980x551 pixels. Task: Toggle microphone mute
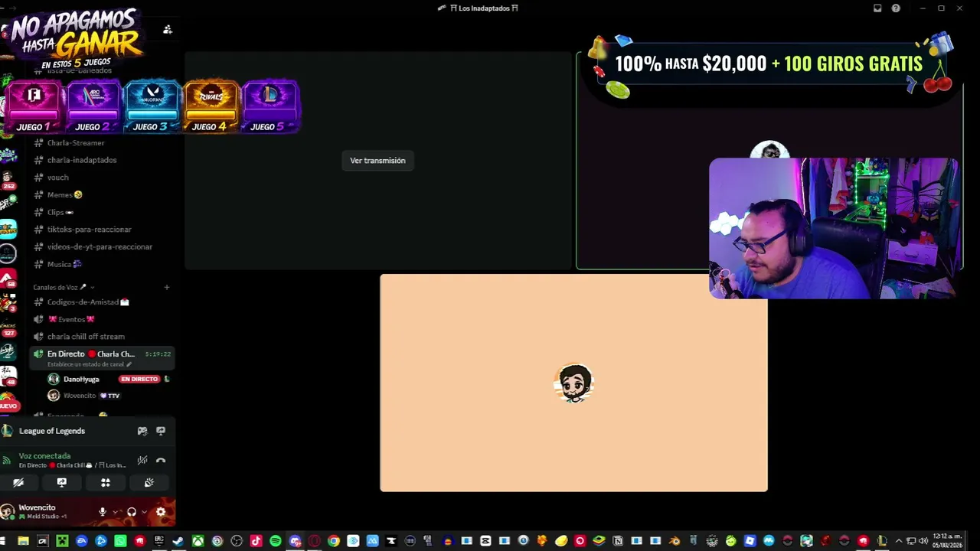103,512
